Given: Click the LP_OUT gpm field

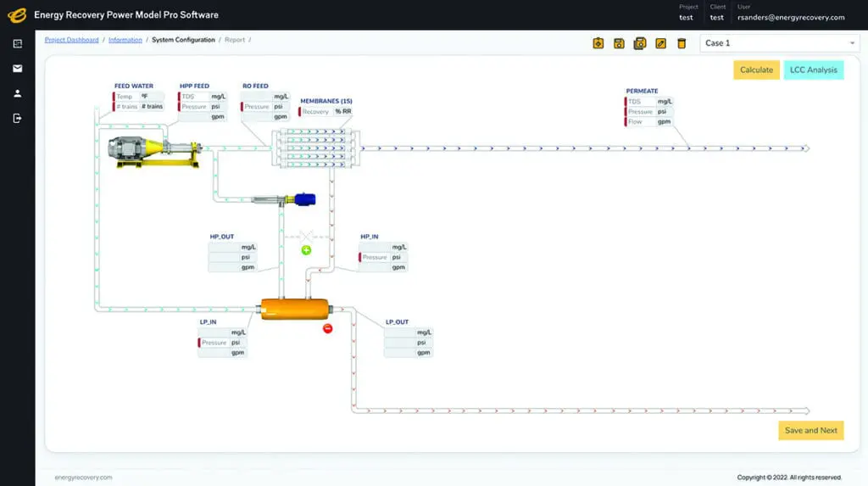Looking at the screenshot, I should click(x=409, y=353).
